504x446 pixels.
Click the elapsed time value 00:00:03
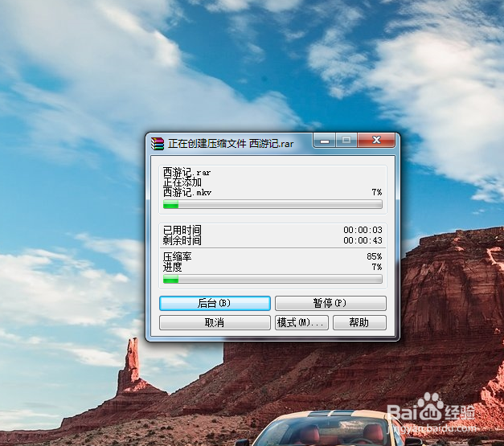(363, 230)
